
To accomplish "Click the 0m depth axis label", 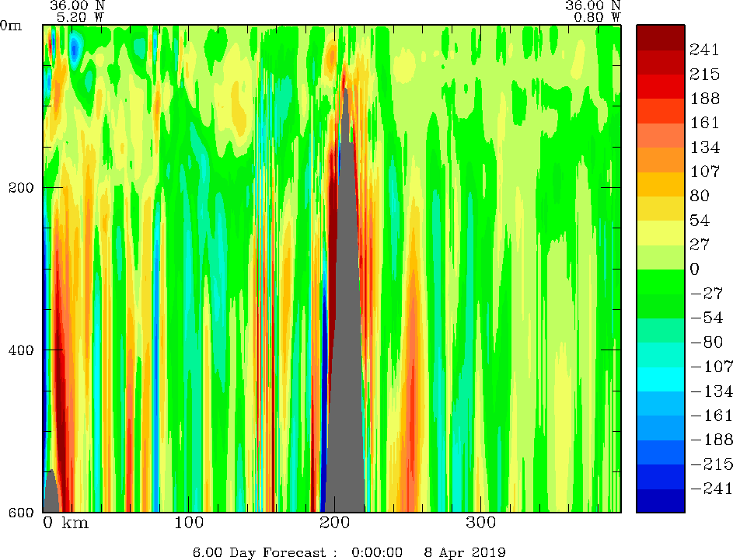I will [x=11, y=26].
